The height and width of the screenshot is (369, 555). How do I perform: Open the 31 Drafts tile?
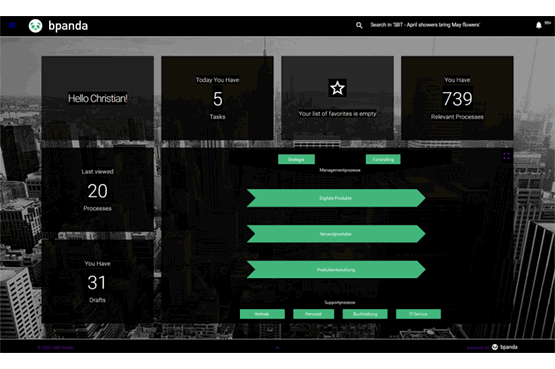coord(98,281)
